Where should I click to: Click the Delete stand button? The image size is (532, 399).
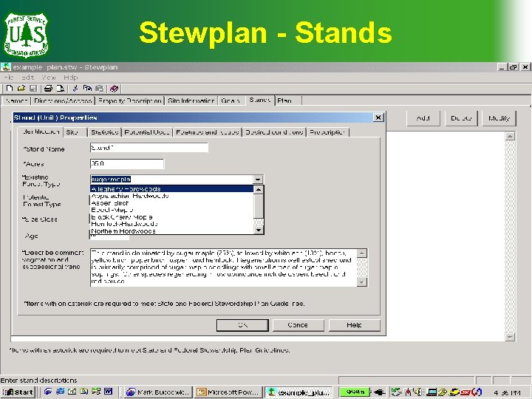click(461, 118)
